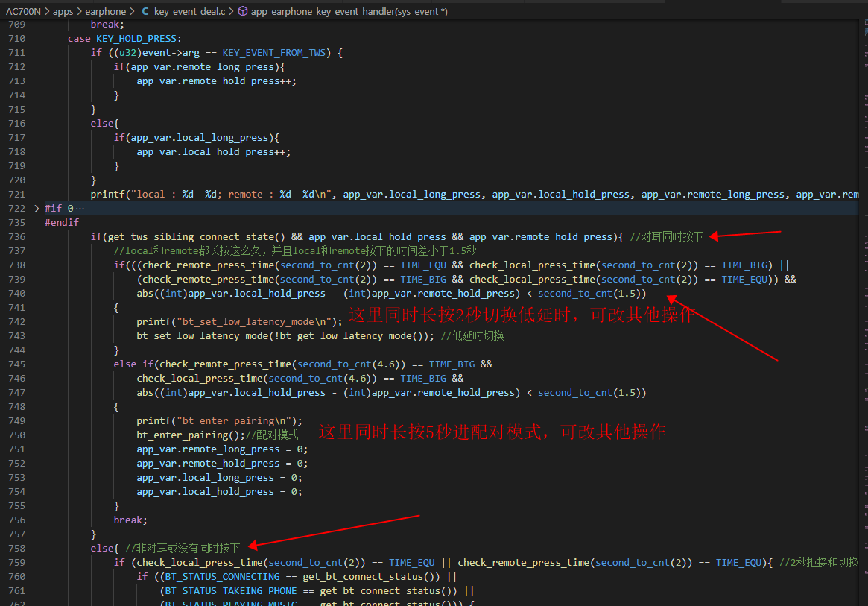Click line number 745 in the gutter
Screen dimensions: 868x606
tap(16, 364)
